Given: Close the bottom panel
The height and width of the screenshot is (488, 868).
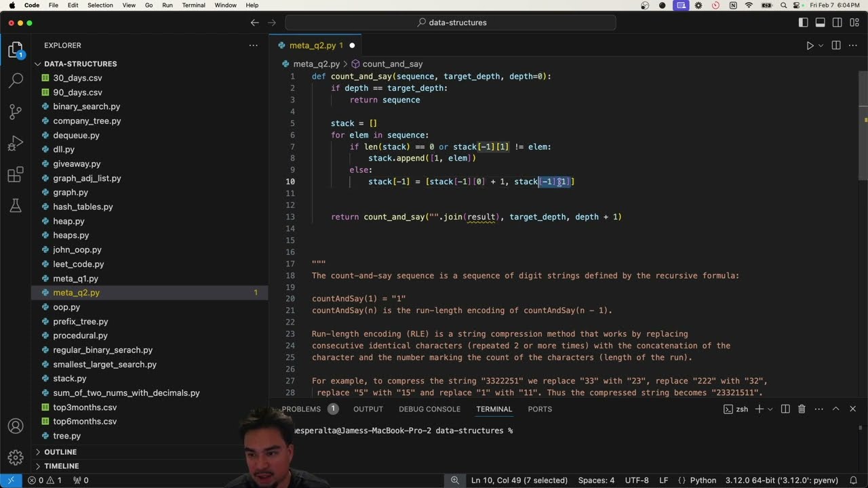Looking at the screenshot, I should [852, 409].
